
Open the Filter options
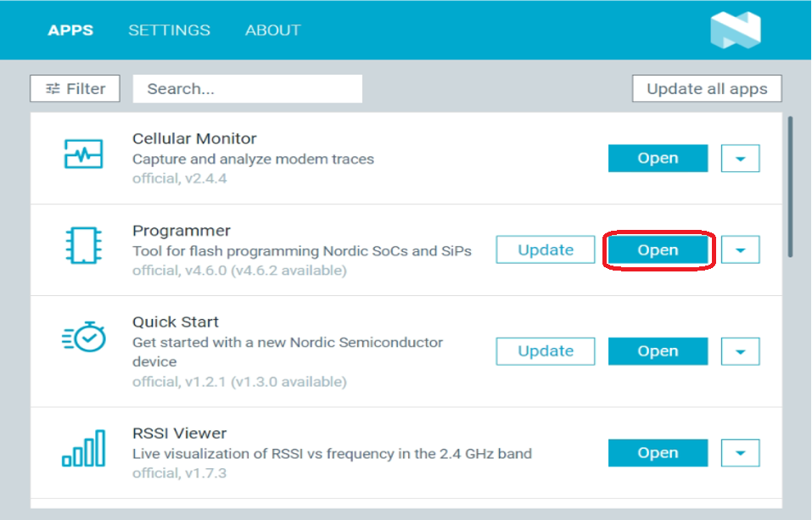point(75,88)
